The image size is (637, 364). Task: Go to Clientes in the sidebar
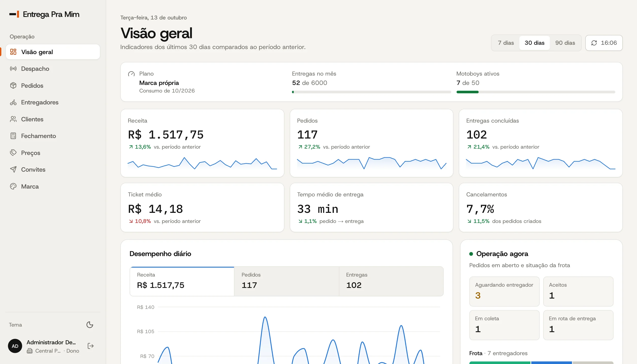pos(53,119)
